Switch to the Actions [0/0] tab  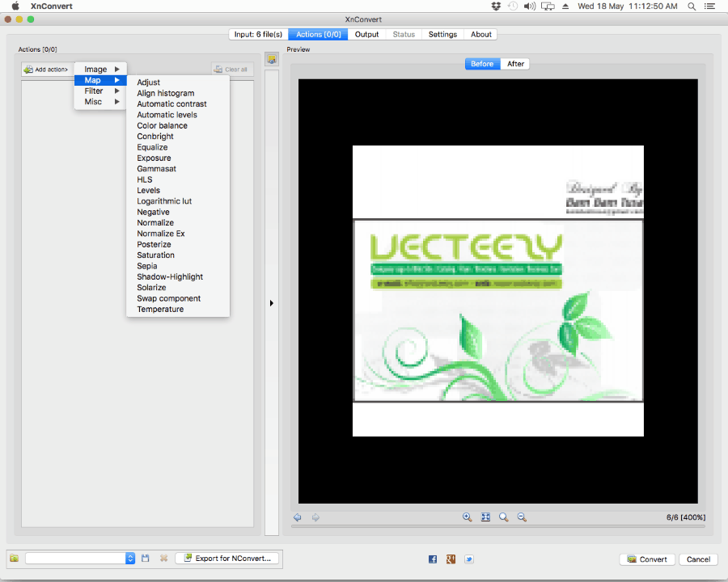pyautogui.click(x=318, y=34)
